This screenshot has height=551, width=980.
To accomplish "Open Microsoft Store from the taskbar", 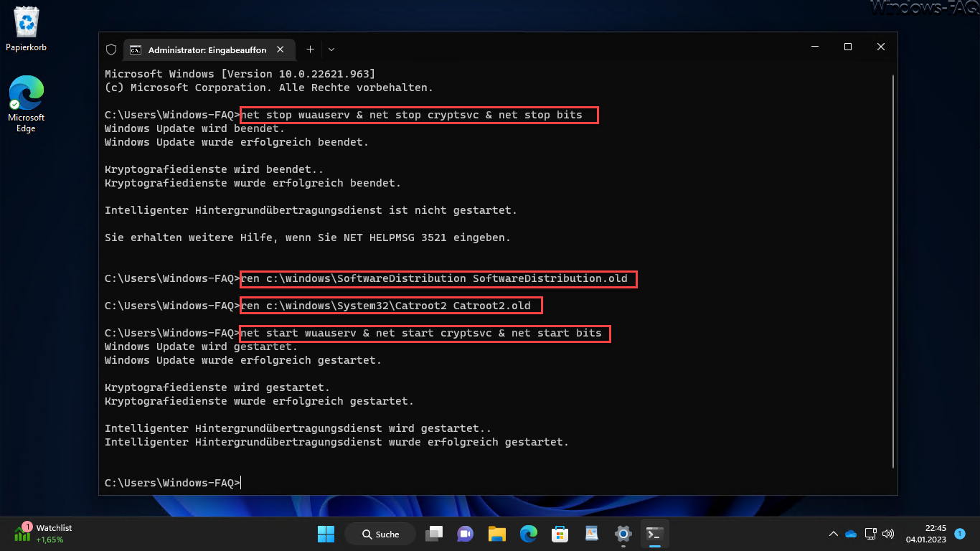I will click(560, 534).
